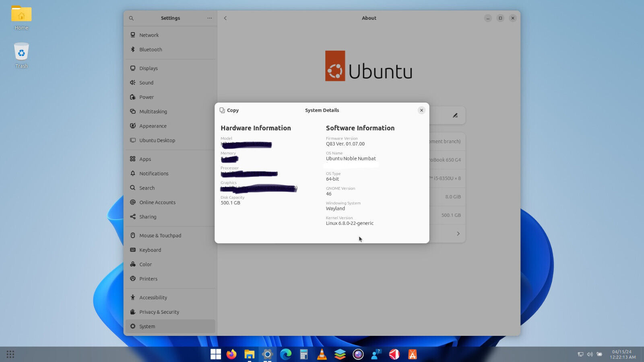Open Apps settings

tap(170, 159)
